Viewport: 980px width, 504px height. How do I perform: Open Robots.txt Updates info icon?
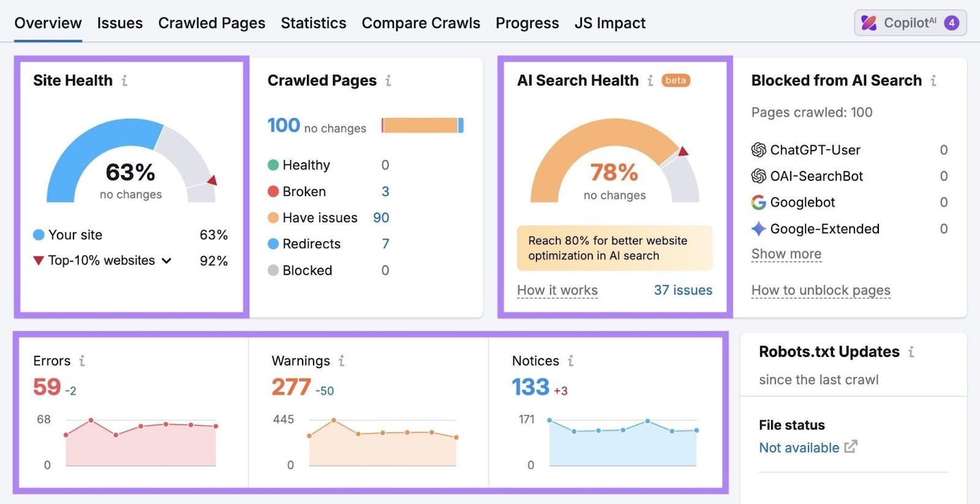tap(912, 352)
